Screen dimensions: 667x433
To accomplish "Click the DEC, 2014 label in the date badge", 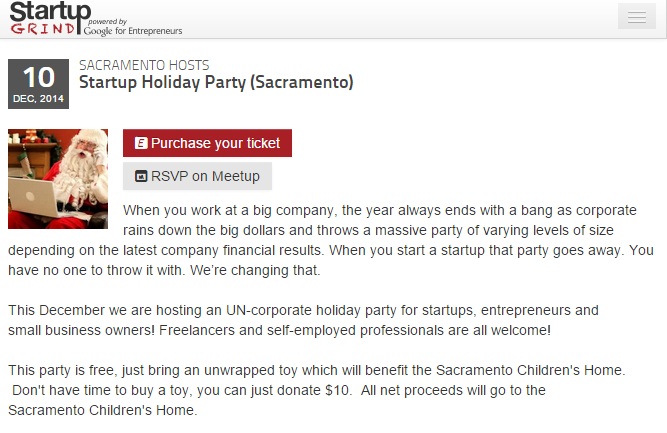I will [39, 98].
